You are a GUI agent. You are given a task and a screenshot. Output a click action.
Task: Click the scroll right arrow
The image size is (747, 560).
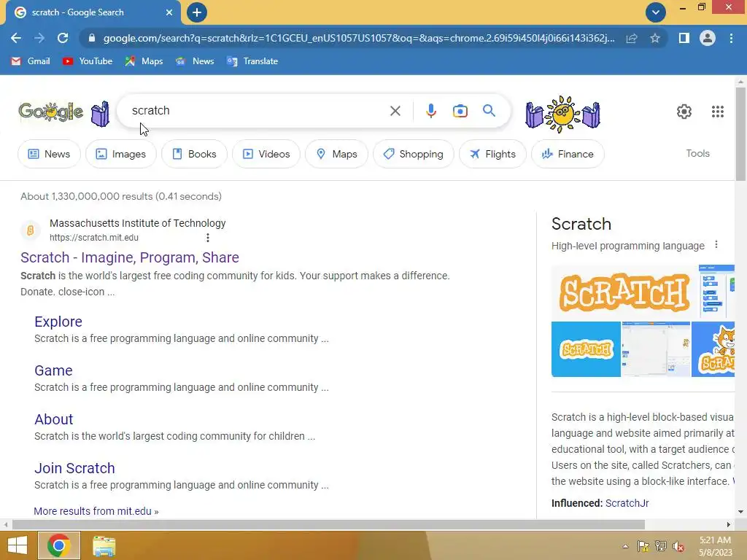(729, 524)
